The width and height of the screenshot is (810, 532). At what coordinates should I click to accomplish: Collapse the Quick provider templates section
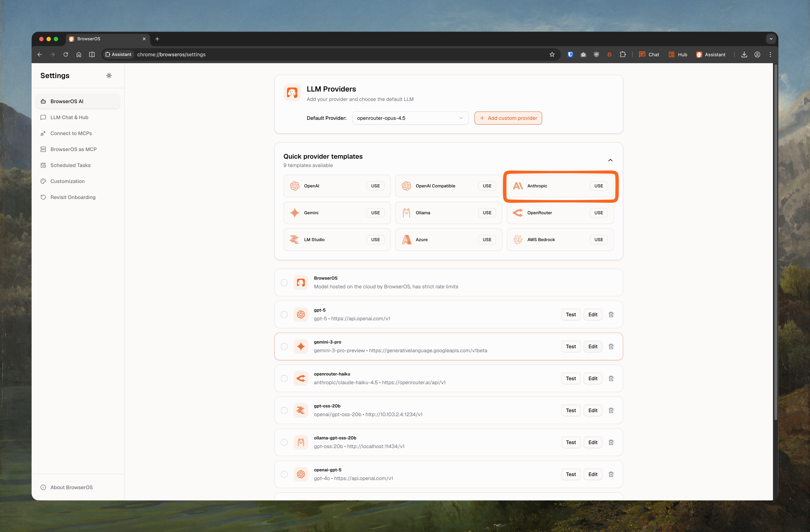610,160
